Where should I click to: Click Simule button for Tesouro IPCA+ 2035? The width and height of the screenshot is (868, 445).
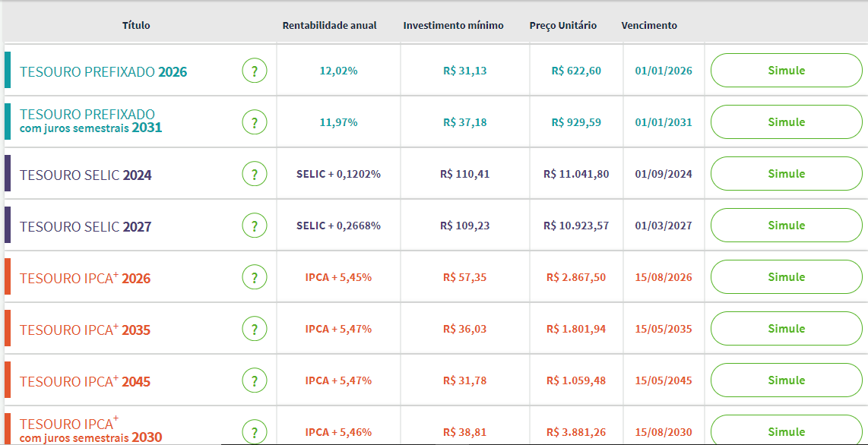click(x=786, y=329)
